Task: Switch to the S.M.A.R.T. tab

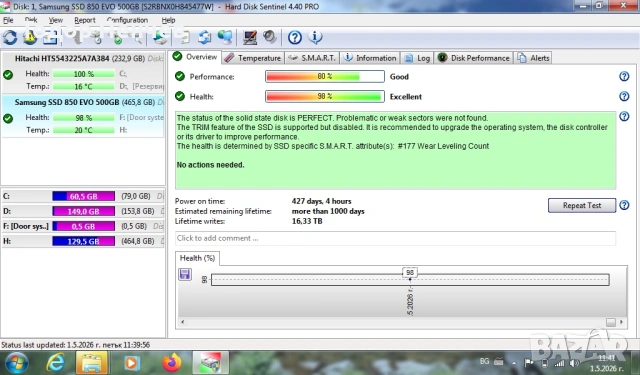Action: tap(312, 58)
